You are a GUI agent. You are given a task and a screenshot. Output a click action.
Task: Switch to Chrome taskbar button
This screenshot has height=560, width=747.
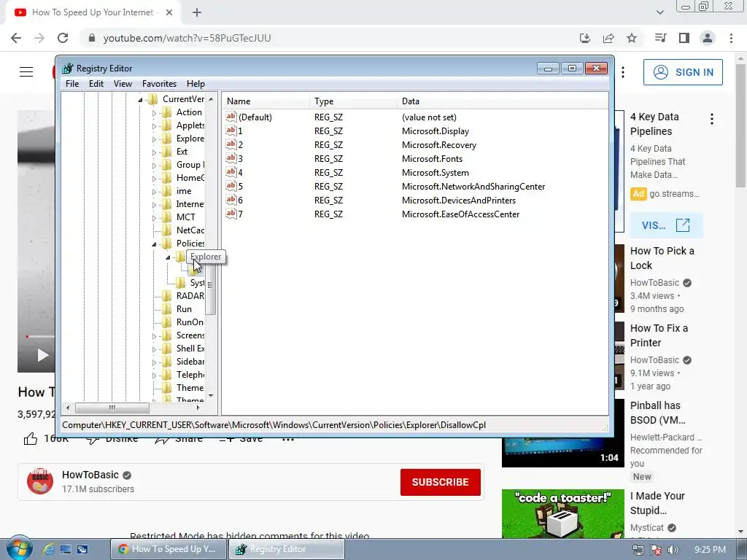point(169,549)
